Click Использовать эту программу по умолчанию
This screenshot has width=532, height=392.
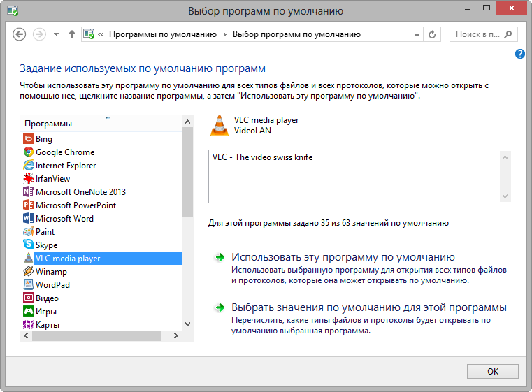(343, 257)
